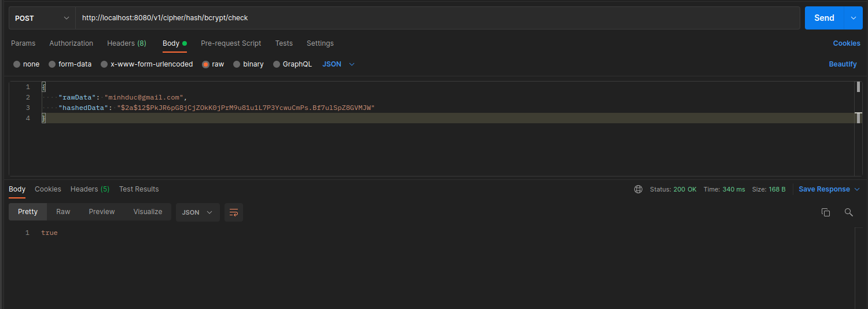The height and width of the screenshot is (309, 868).
Task: Select the raw body type radio button
Action: (206, 64)
